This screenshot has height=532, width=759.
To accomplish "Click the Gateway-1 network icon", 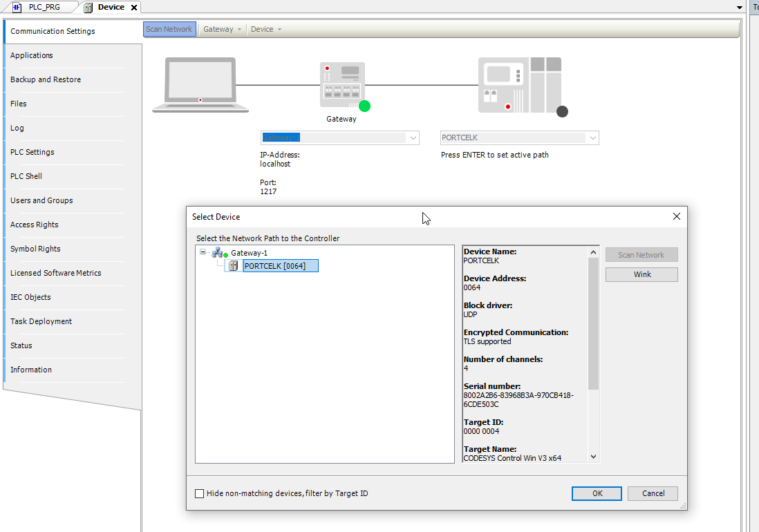I will 216,252.
